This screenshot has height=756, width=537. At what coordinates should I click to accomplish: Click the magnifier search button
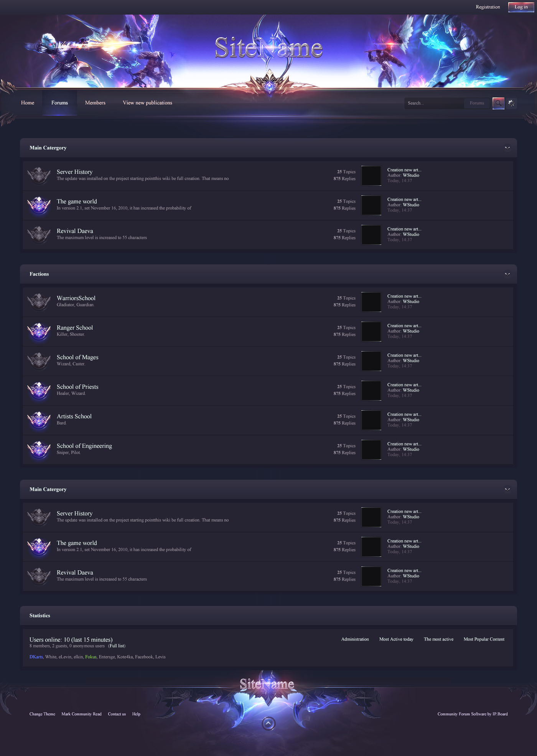point(498,103)
